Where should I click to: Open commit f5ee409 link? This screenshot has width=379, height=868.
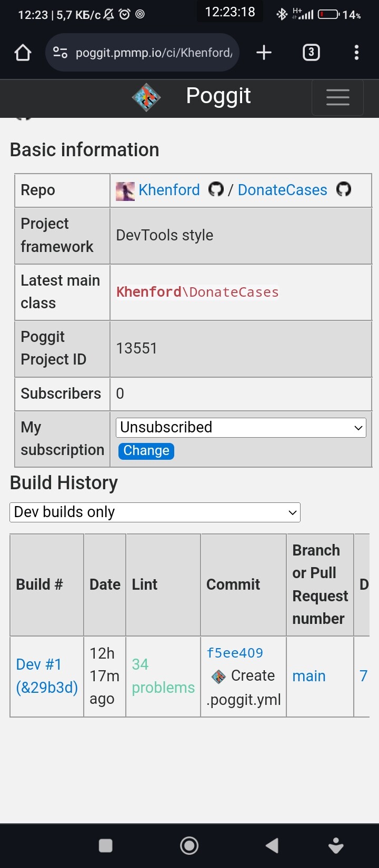coord(235,653)
